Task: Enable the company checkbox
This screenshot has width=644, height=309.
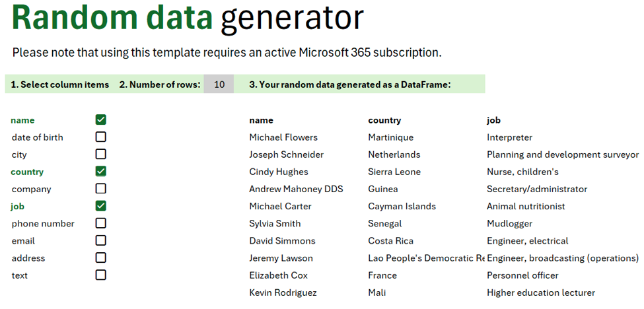Action: tap(100, 188)
